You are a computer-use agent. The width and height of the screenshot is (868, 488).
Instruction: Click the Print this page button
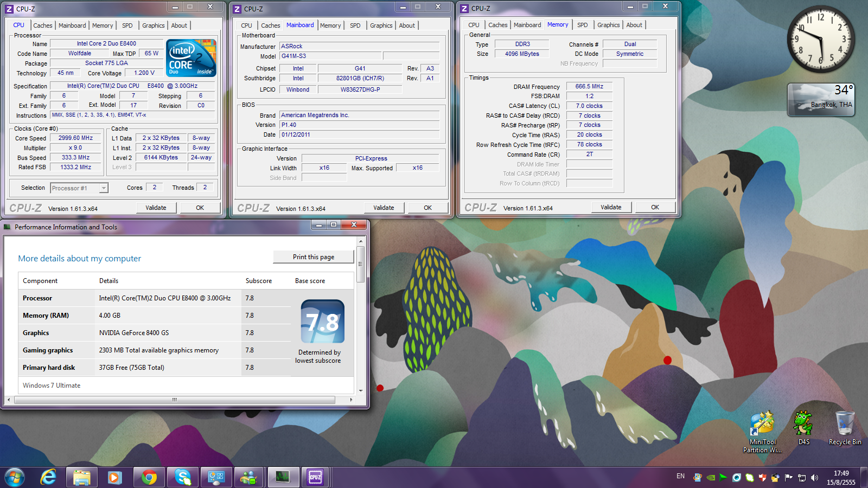314,257
